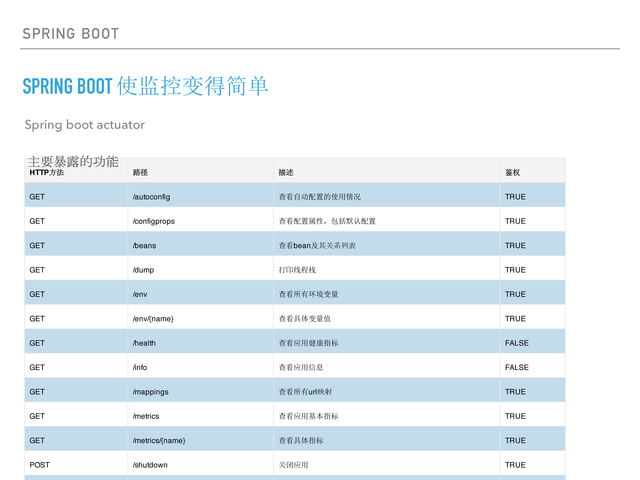Click TRUE in the /shutdown row
The height and width of the screenshot is (480, 640).
[x=515, y=465]
